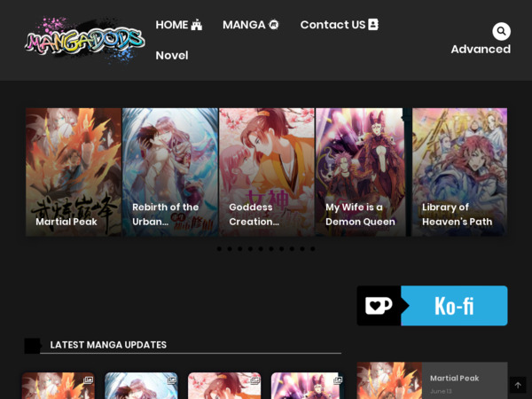The image size is (532, 399).
Task: Open the Ko-fi donation button
Action: click(432, 305)
